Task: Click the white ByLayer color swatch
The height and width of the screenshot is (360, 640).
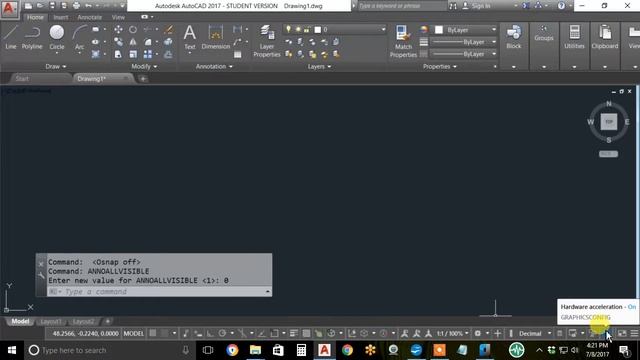Action: coord(439,30)
